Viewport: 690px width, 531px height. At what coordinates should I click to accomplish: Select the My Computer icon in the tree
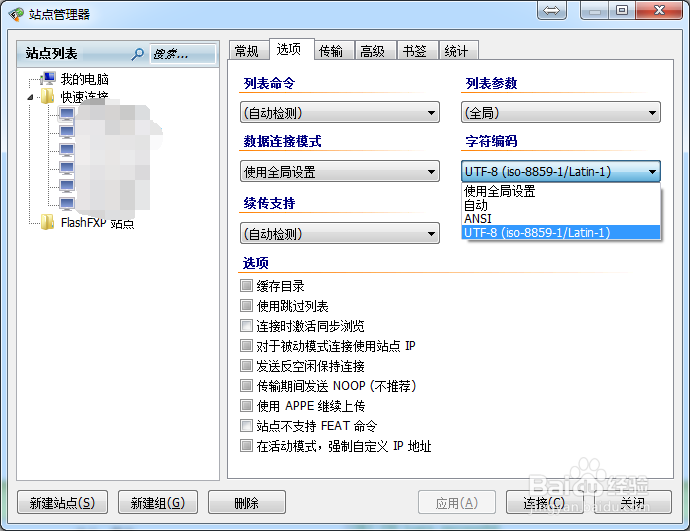click(48, 79)
